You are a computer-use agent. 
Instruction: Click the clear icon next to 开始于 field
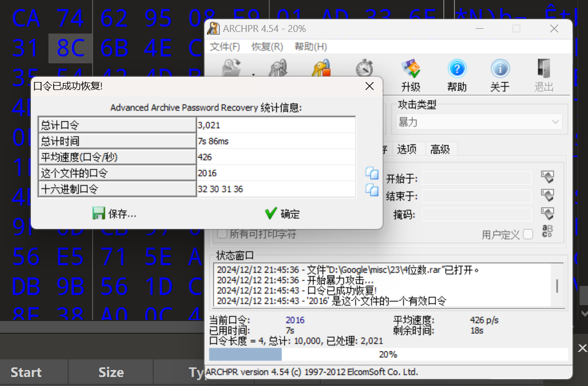(x=547, y=177)
